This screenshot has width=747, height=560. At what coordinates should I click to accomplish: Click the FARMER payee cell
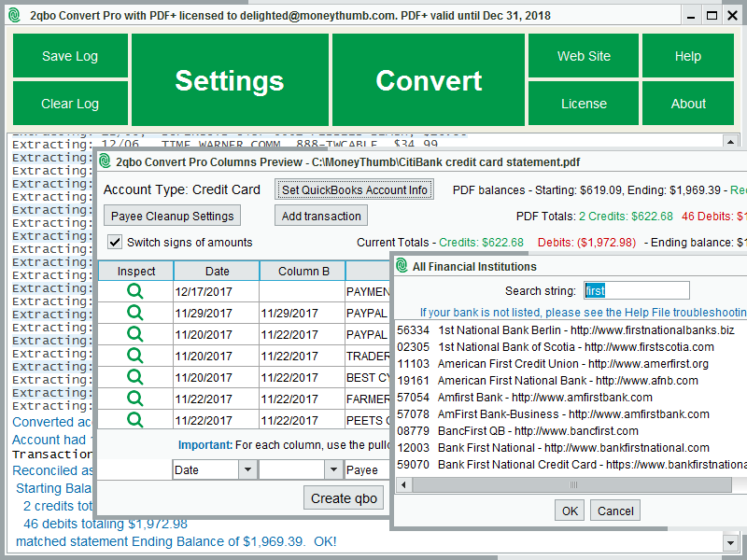tap(368, 399)
